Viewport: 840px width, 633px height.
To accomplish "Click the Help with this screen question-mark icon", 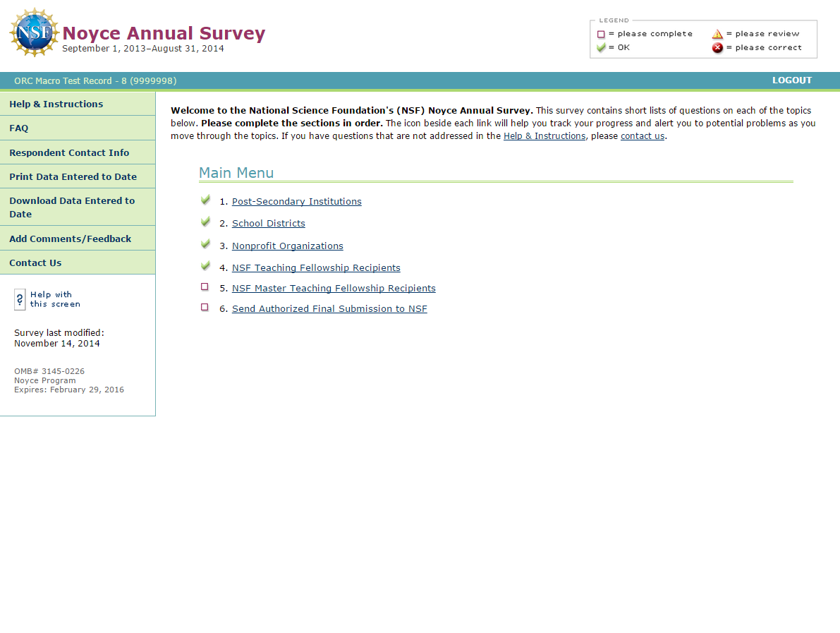I will tap(20, 300).
